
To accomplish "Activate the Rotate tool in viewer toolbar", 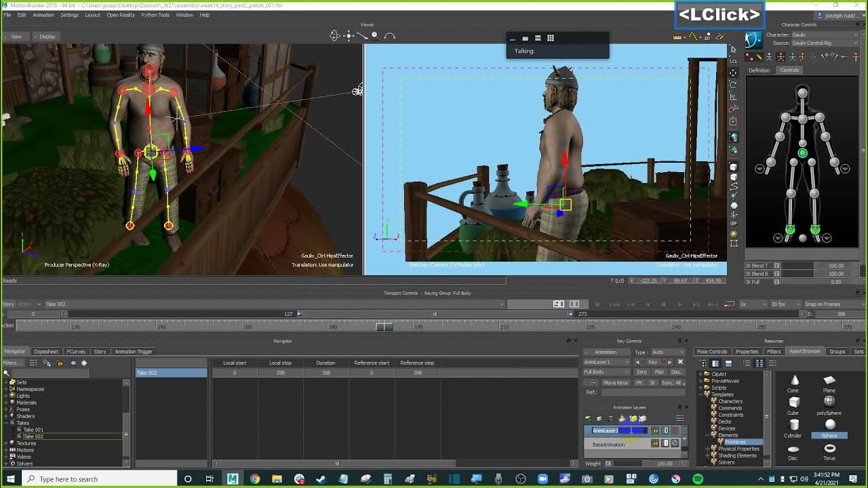I will click(x=734, y=85).
